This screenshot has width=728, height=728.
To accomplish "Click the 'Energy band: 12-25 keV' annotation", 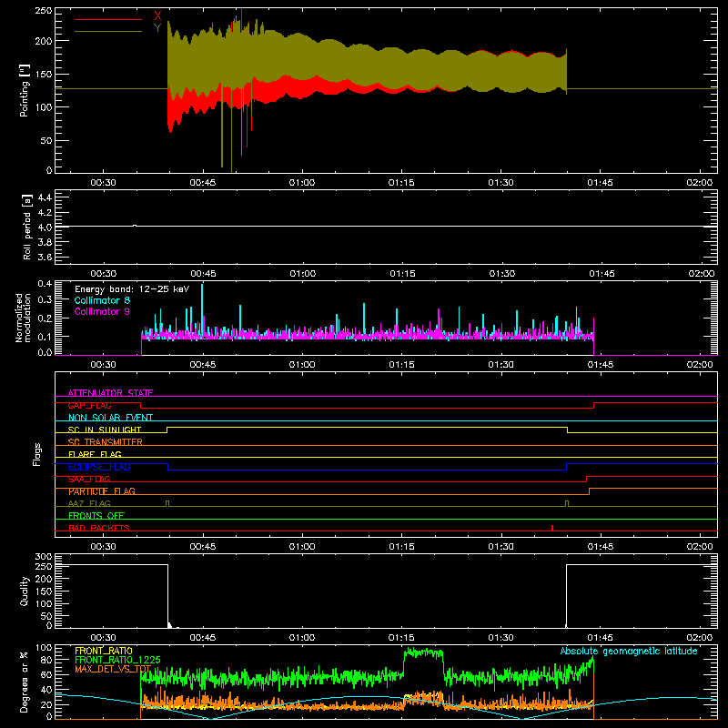I will pos(132,289).
